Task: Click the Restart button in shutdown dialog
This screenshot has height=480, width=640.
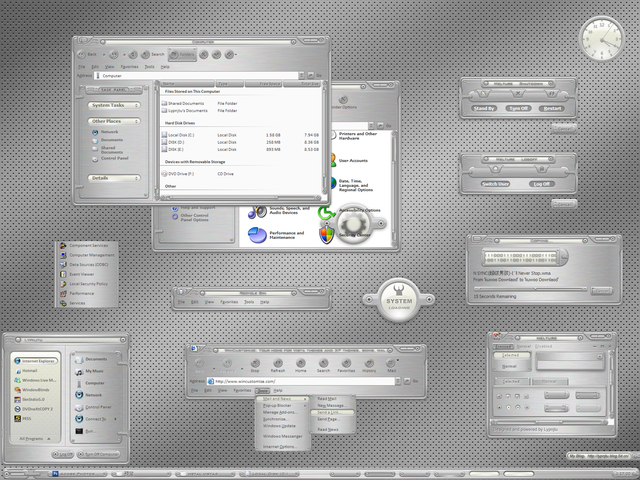Action: [x=552, y=109]
